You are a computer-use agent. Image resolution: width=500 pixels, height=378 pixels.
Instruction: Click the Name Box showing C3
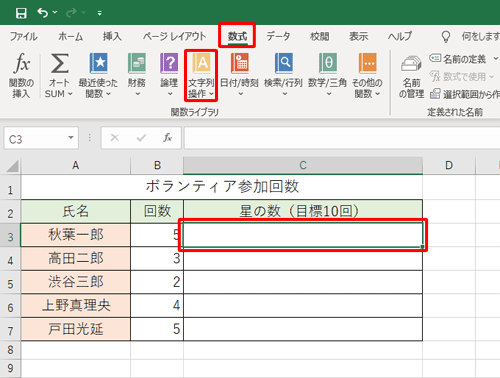coord(35,138)
